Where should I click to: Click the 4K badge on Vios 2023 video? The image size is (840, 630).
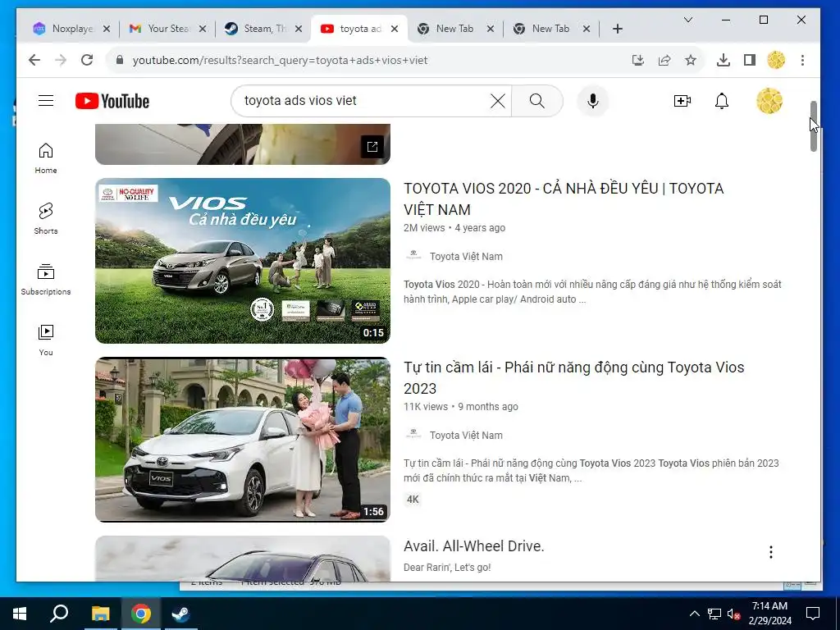413,500
